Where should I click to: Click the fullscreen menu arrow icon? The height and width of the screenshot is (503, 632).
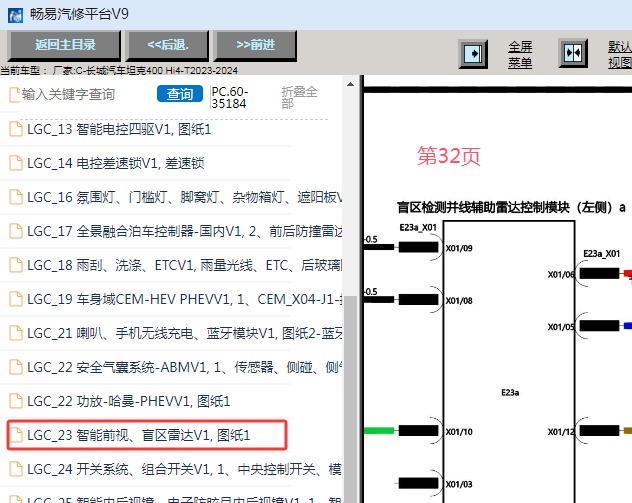click(x=473, y=54)
